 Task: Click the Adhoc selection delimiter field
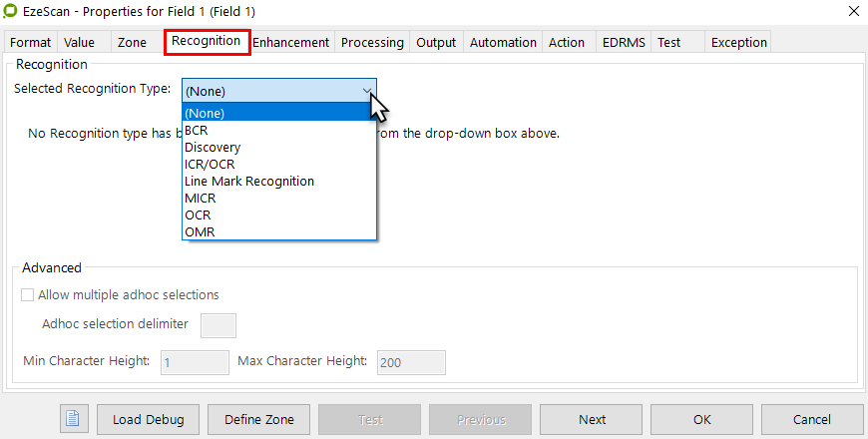[218, 325]
